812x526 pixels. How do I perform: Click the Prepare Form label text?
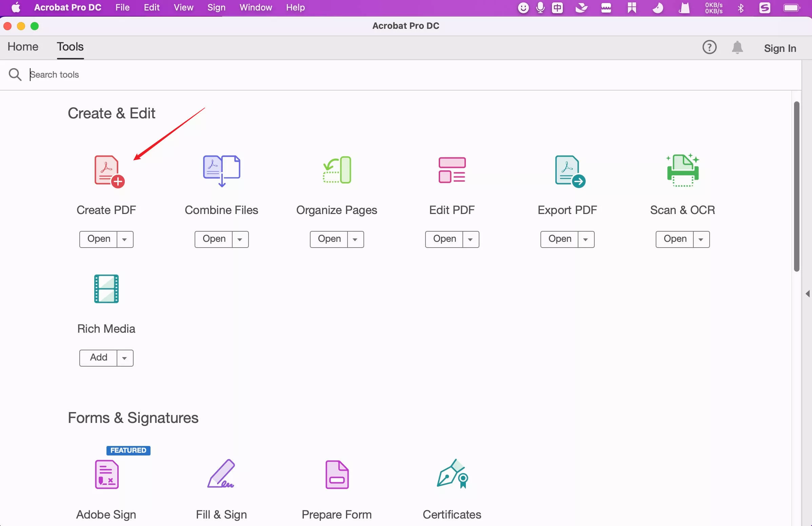tap(337, 515)
